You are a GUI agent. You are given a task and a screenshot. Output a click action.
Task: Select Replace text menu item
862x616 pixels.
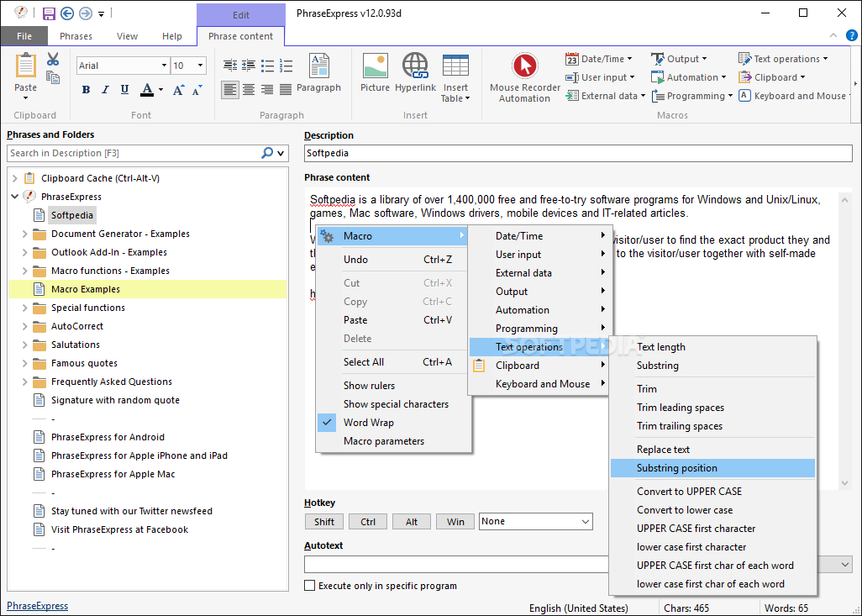point(712,450)
